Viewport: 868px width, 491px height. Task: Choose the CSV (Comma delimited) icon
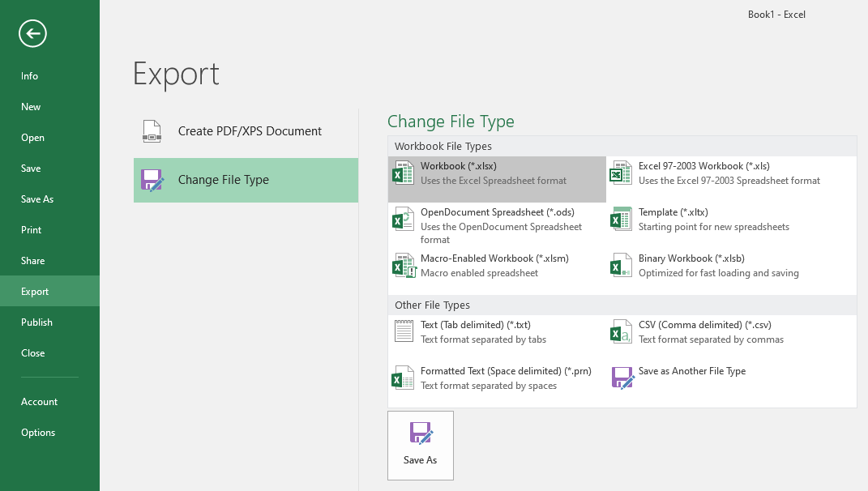(621, 332)
